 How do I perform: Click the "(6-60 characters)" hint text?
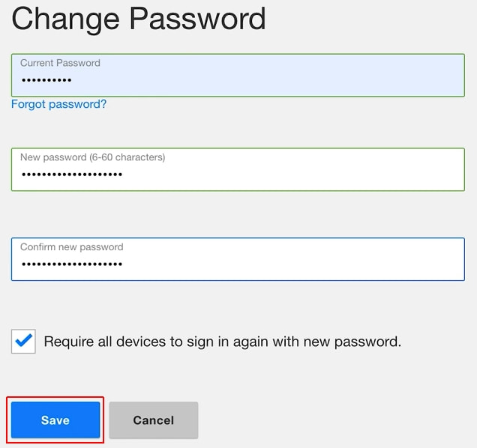127,157
